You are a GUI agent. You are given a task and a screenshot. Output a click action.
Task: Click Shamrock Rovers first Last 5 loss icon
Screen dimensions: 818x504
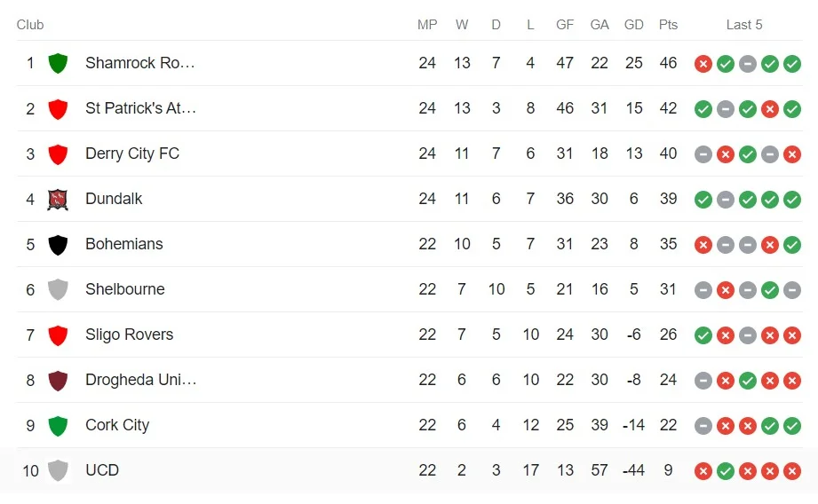(703, 64)
